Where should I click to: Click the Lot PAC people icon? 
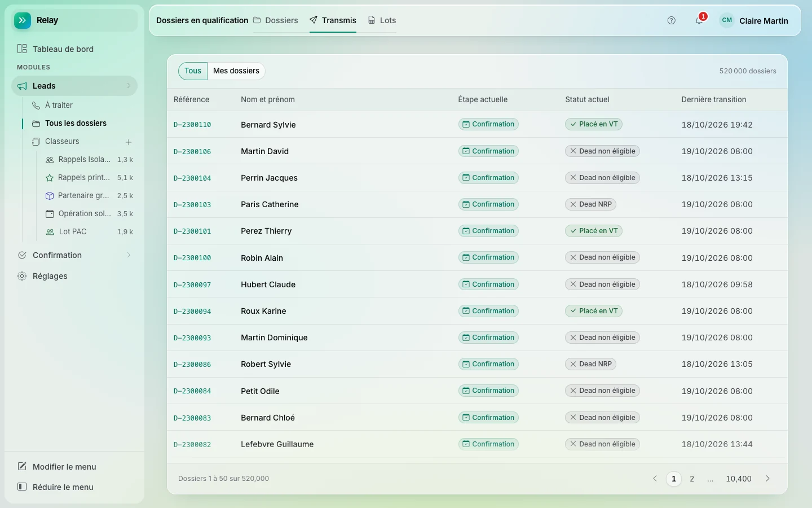50,232
